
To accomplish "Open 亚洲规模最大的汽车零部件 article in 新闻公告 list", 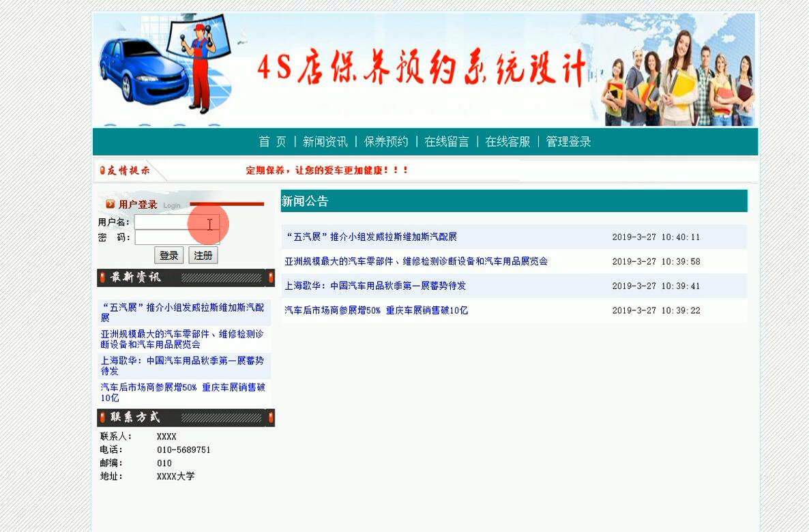I will tap(416, 261).
